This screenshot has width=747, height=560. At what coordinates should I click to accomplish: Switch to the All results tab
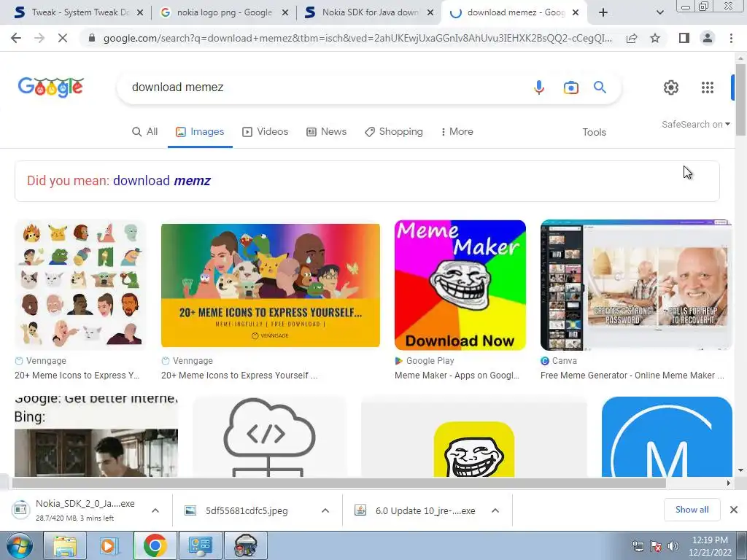pos(145,132)
